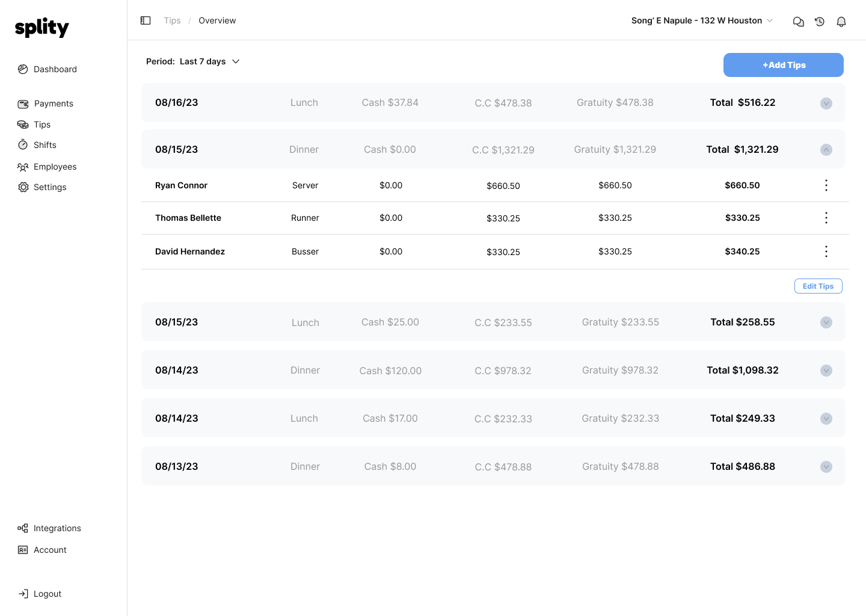Expand the 08/15/23 Lunch row

coord(826,322)
